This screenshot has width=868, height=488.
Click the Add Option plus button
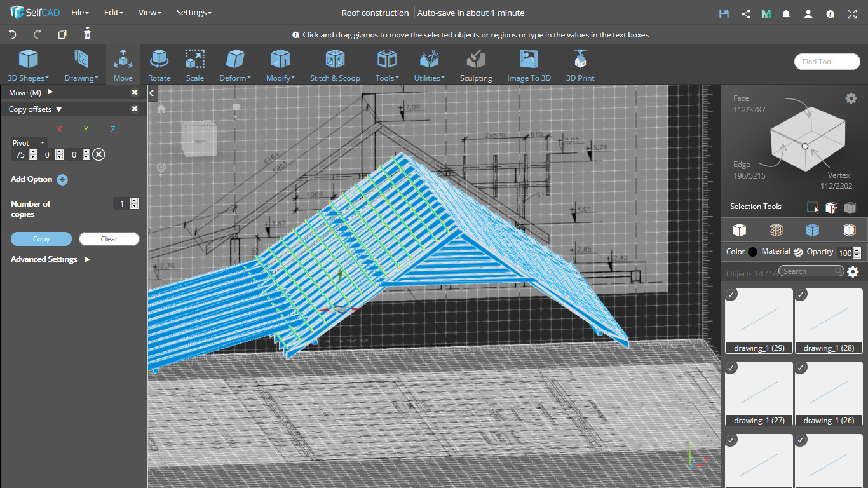coord(62,180)
